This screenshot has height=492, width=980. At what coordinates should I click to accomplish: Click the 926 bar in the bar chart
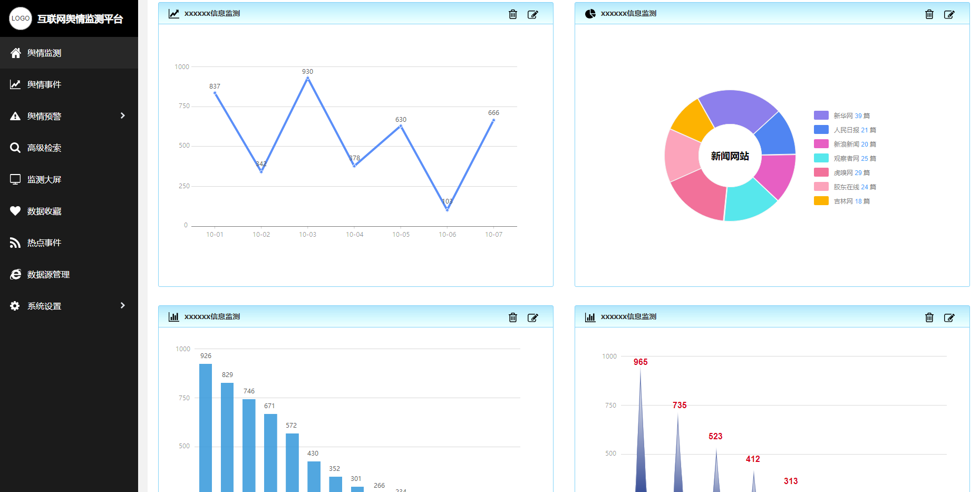point(206,428)
